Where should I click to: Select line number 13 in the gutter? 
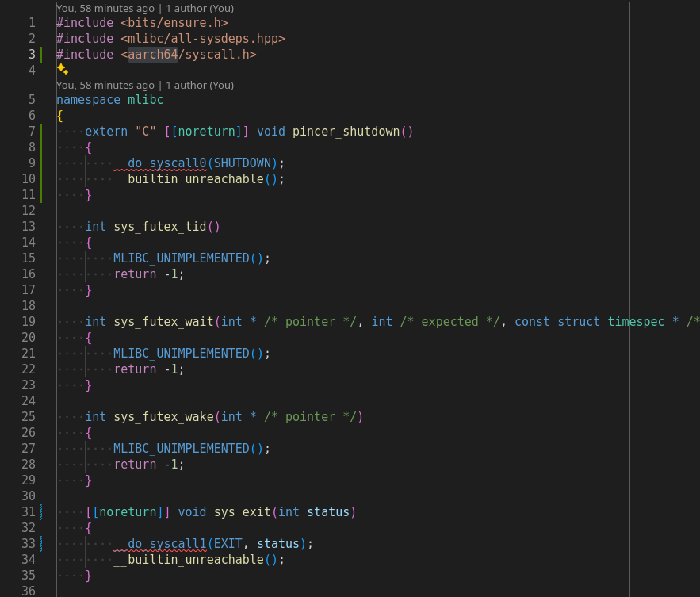[29, 227]
